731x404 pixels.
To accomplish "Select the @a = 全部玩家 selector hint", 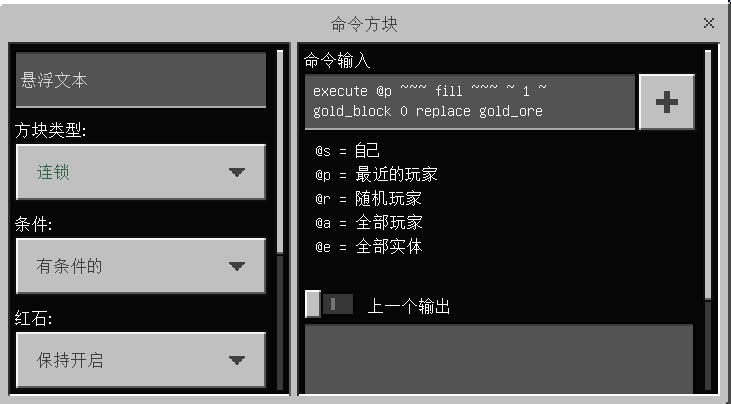I will (369, 223).
